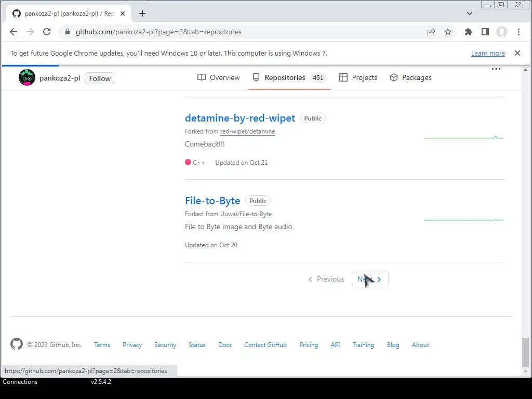Click the scrollbar down arrow

[x=525, y=371]
